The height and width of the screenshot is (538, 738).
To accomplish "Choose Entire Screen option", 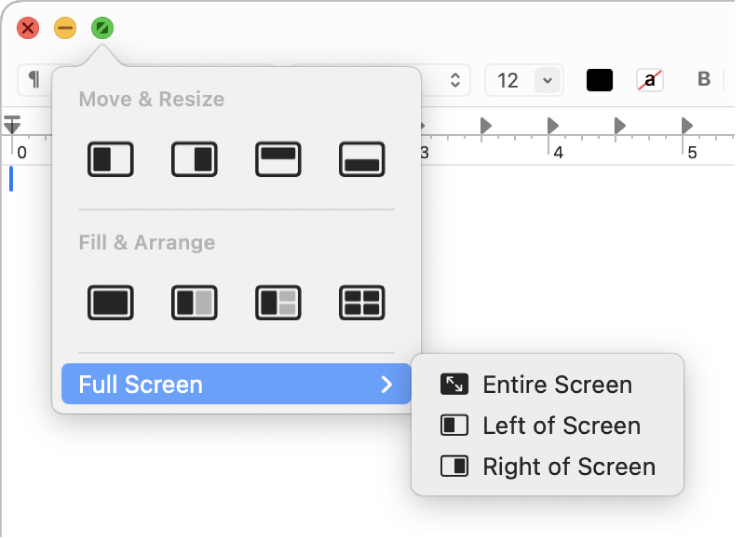I will click(556, 385).
